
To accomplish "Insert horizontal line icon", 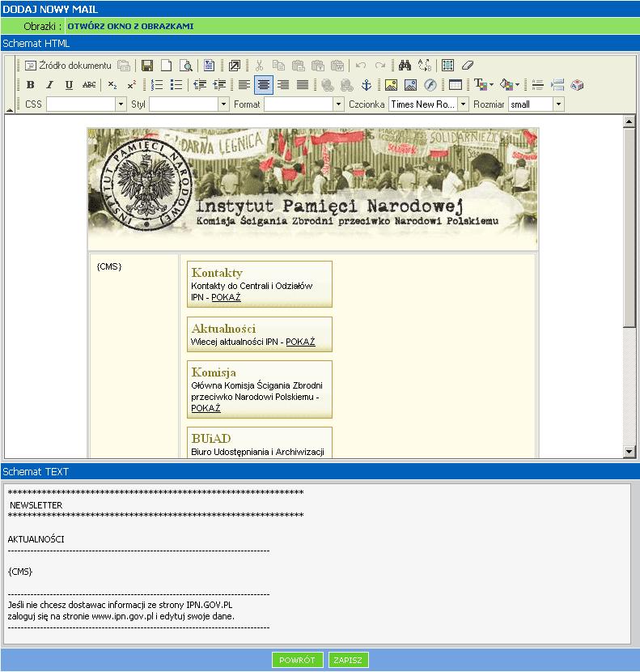I will (537, 85).
